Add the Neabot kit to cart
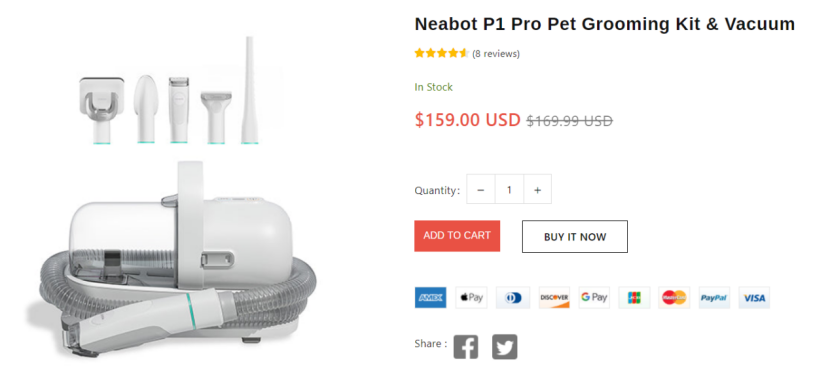Viewport: 830px width, 380px height. coord(457,236)
